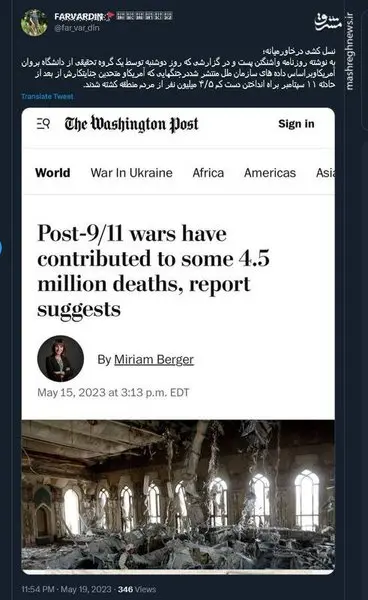The image size is (368, 600).
Task: Click the 346 Views count
Action: tap(137, 589)
